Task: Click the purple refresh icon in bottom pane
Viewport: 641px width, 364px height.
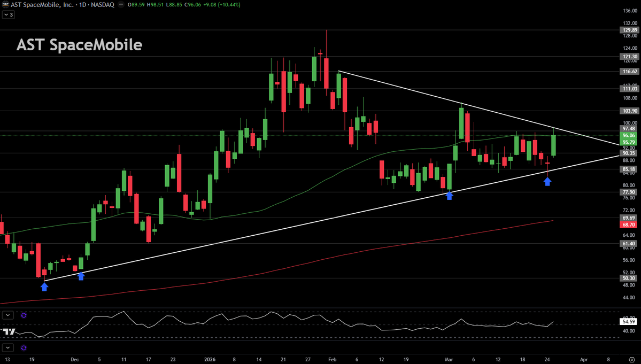Action: 24,347
